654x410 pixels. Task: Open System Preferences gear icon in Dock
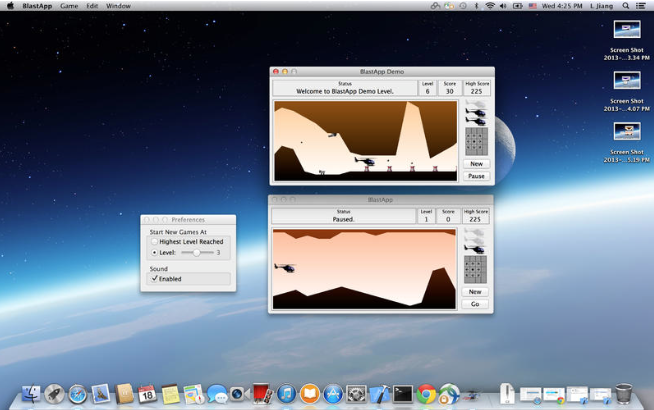pyautogui.click(x=356, y=394)
